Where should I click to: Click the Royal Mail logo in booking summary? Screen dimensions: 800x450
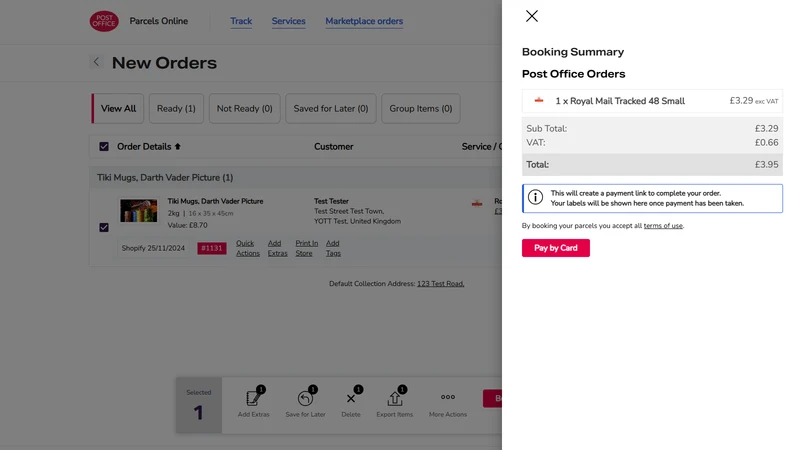[x=539, y=101]
